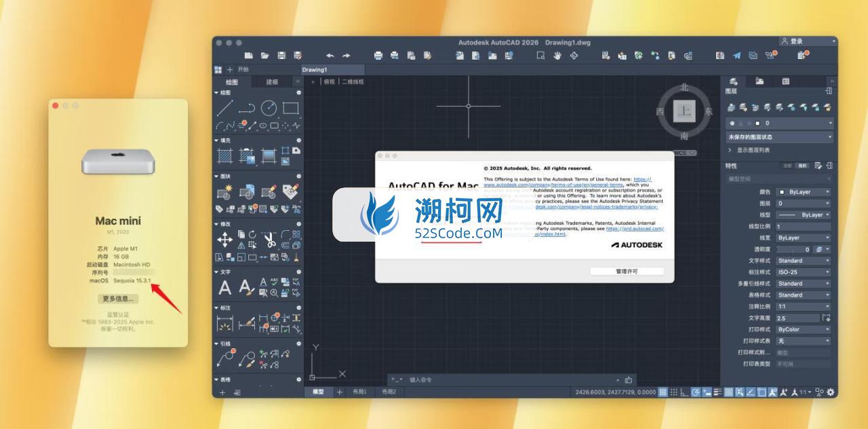The height and width of the screenshot is (429, 868).
Task: Switch to 布局2 layout tab
Action: click(388, 392)
